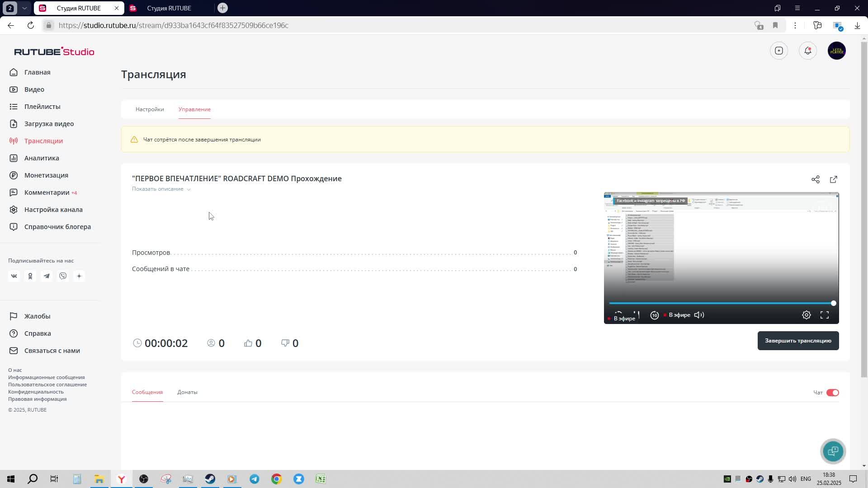Open Справочник блогера
This screenshot has height=488, width=868.
pyautogui.click(x=57, y=227)
